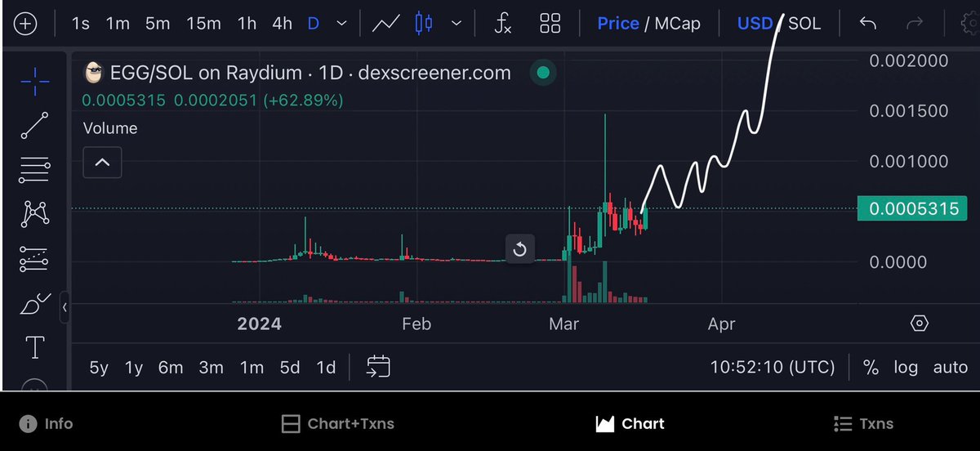Select the line chart style icon
The width and height of the screenshot is (980, 451).
385,24
